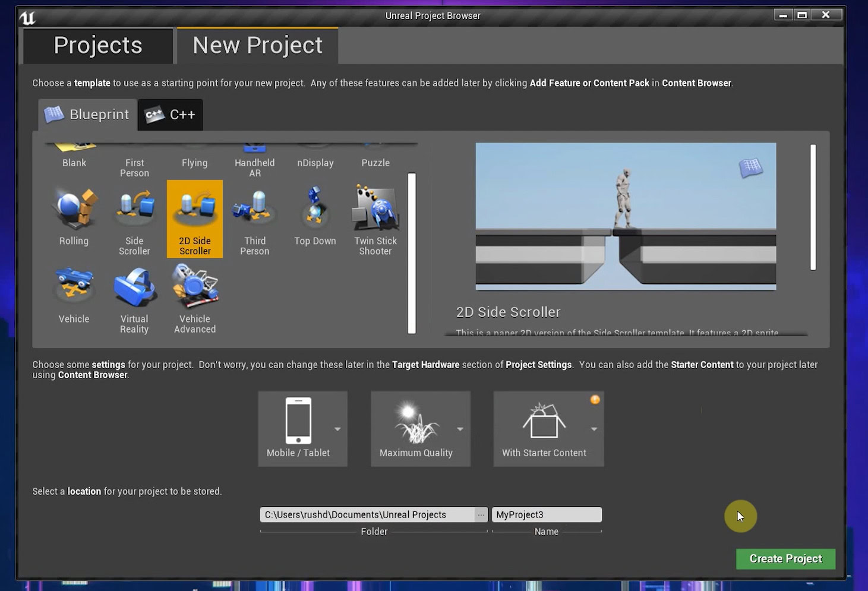868x591 pixels.
Task: Open the target hardware dropdown
Action: pos(337,429)
